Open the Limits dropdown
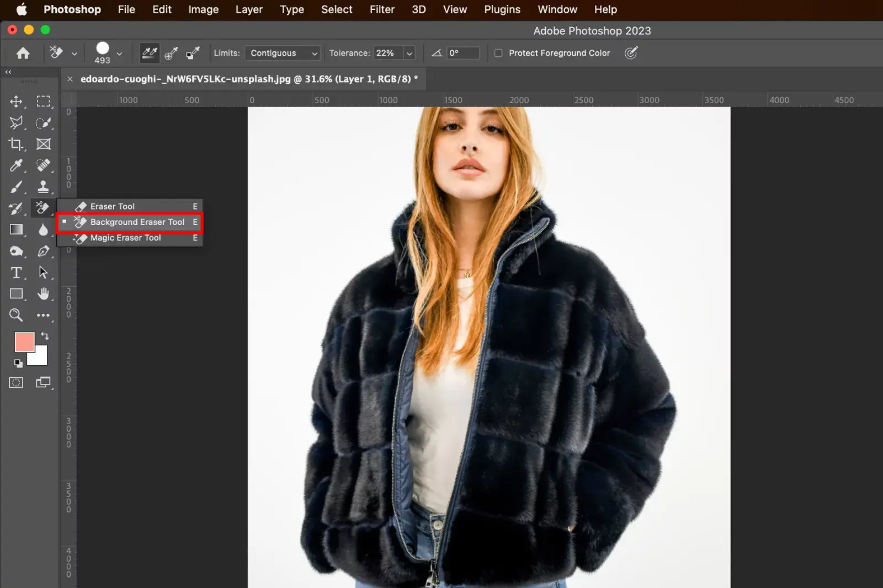This screenshot has width=883, height=588. click(282, 53)
